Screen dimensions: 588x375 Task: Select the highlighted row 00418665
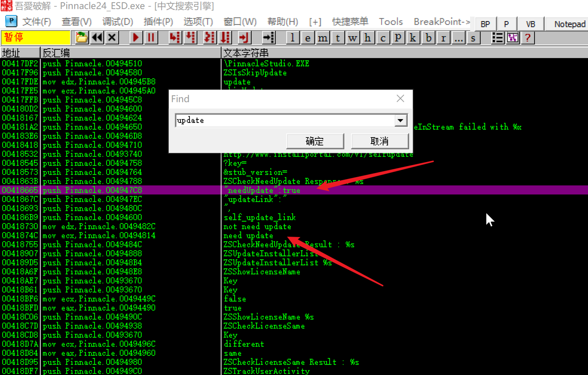tap(294, 190)
